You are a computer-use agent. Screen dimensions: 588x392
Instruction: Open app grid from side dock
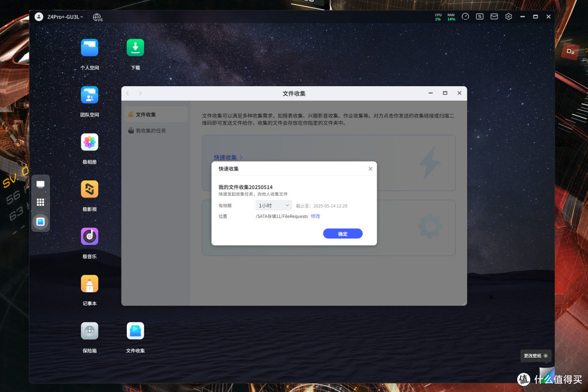click(x=40, y=202)
